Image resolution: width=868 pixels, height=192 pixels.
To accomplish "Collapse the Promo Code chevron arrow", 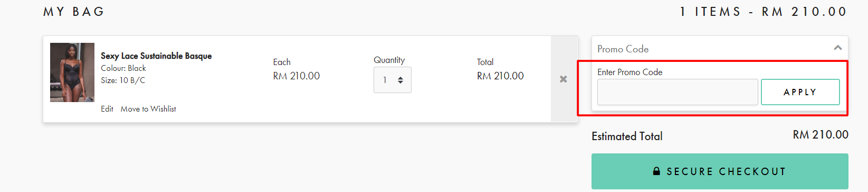I will (837, 48).
